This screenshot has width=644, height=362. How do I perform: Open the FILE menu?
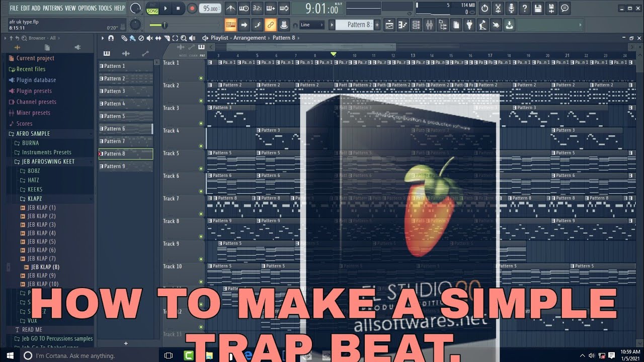14,8
